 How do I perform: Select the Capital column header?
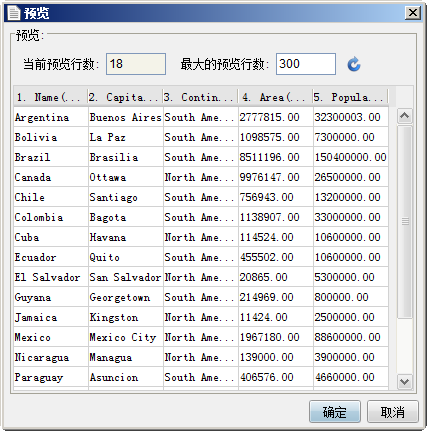(125, 97)
